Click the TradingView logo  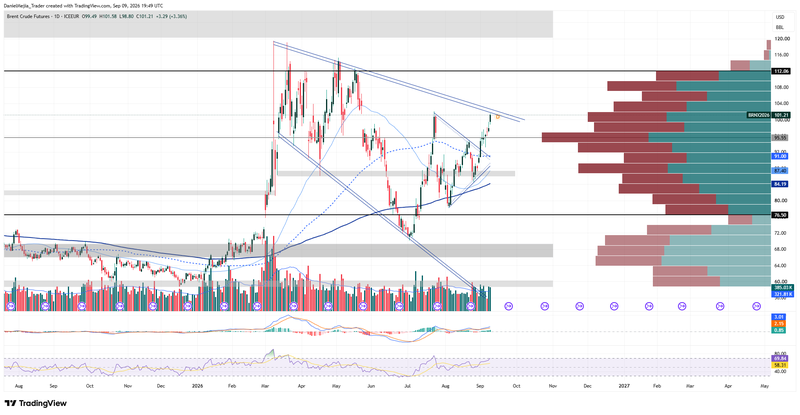click(36, 403)
